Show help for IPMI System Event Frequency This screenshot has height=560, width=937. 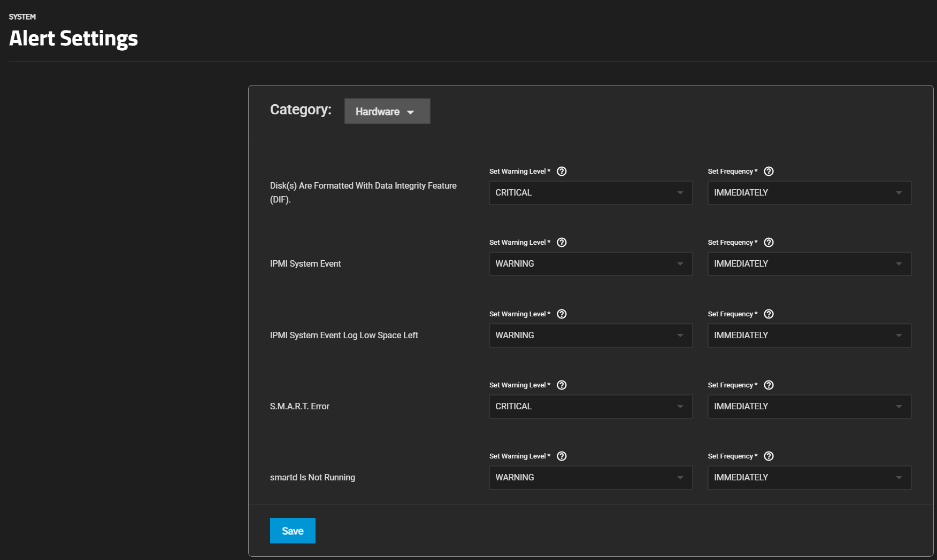769,243
